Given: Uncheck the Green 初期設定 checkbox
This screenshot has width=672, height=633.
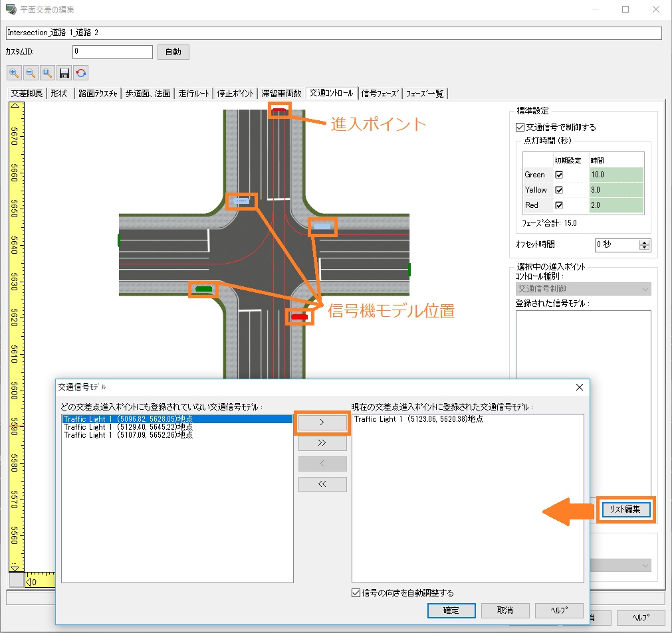Looking at the screenshot, I should (559, 175).
